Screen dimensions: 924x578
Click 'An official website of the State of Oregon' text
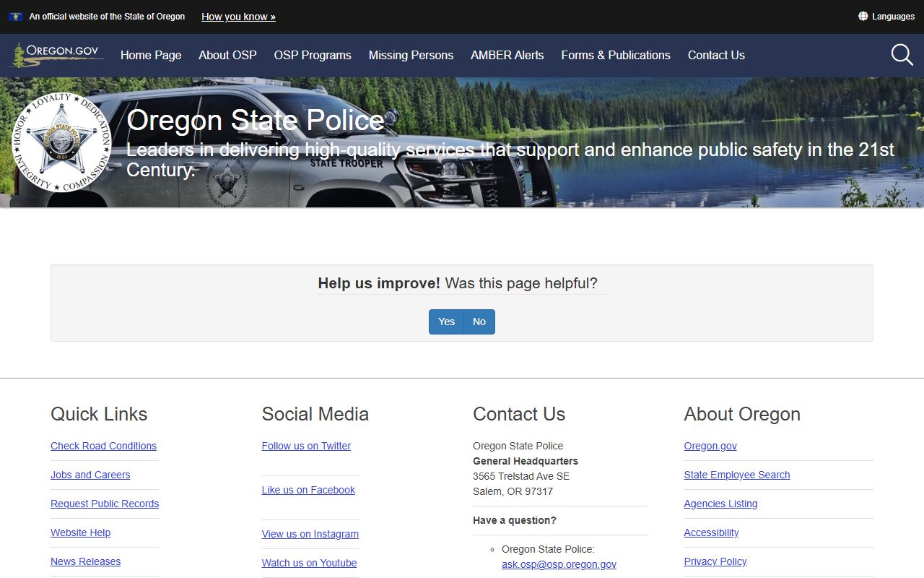tap(107, 17)
